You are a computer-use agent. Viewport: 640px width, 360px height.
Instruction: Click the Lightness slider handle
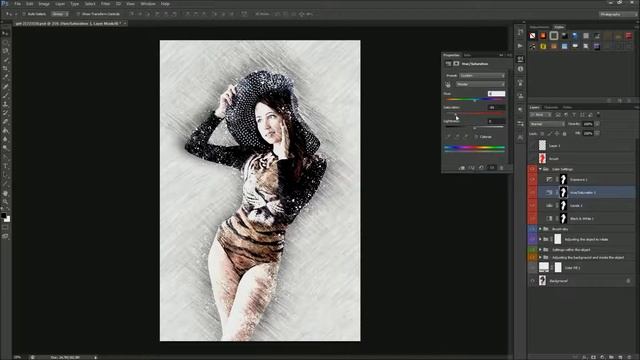475,128
